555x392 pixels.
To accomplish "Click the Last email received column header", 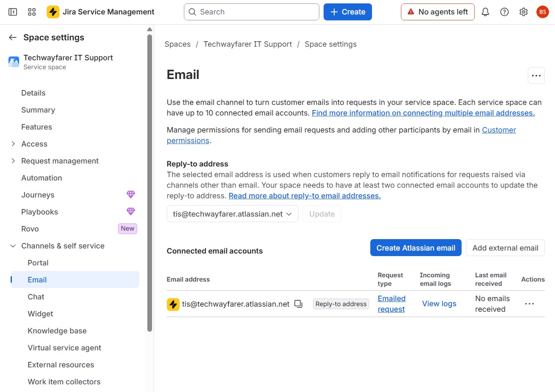I will [490, 279].
